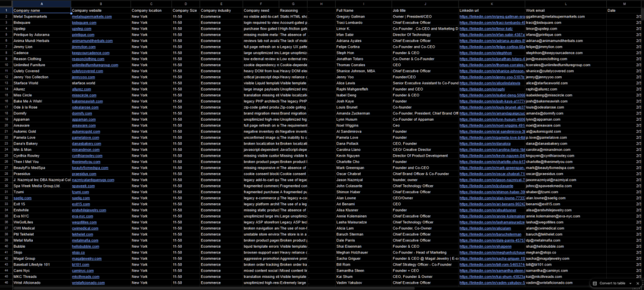
Task: Open the Convert to table dropdown arrow
Action: 630,284
